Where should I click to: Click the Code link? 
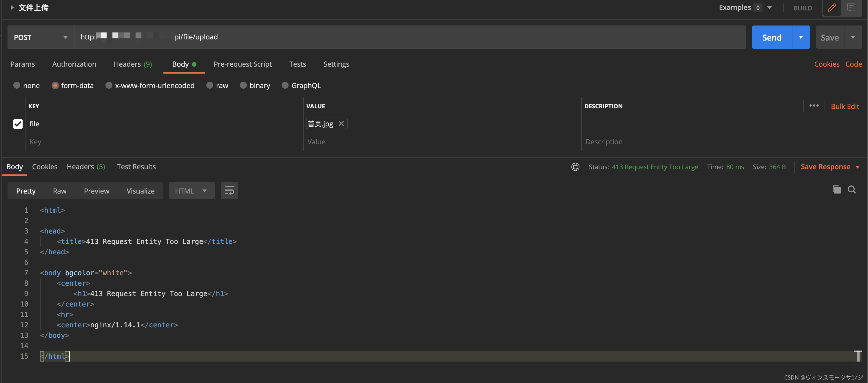(x=854, y=64)
